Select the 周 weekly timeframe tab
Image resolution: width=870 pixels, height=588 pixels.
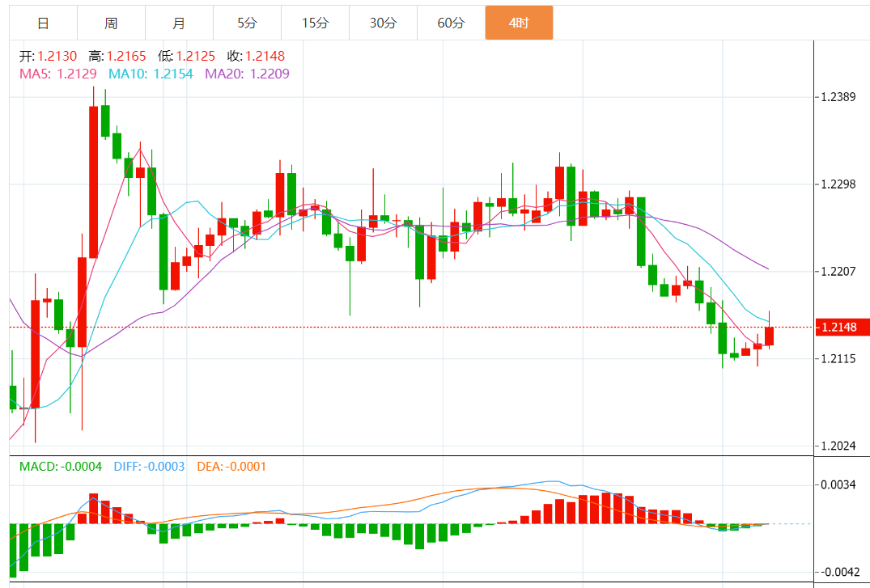coord(111,23)
